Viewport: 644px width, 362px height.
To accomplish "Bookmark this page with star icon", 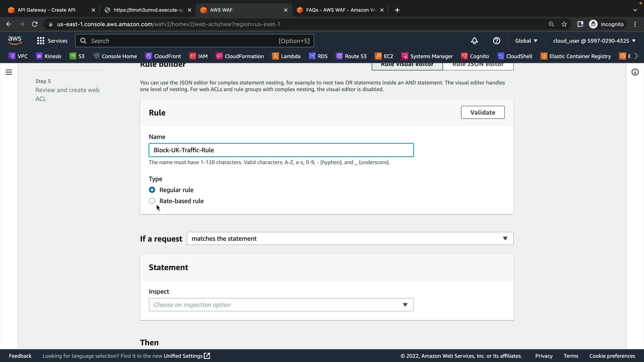I will point(564,24).
